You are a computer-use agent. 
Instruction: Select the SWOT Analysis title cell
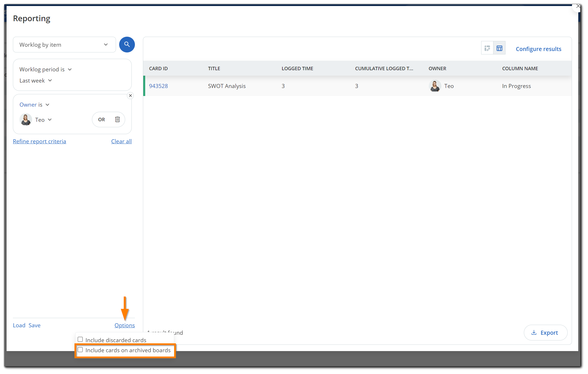227,86
